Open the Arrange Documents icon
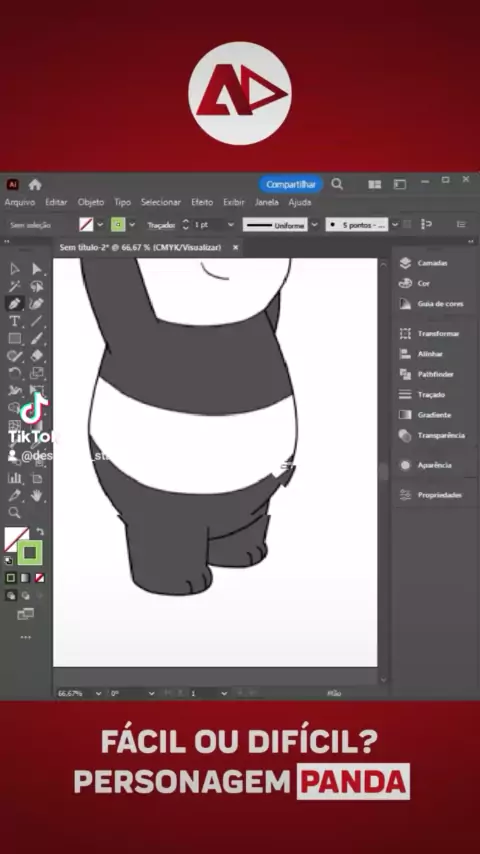 coord(374,185)
